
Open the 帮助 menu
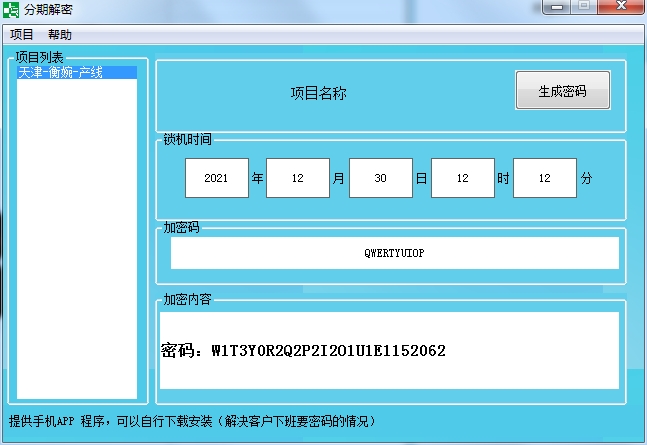pyautogui.click(x=59, y=34)
